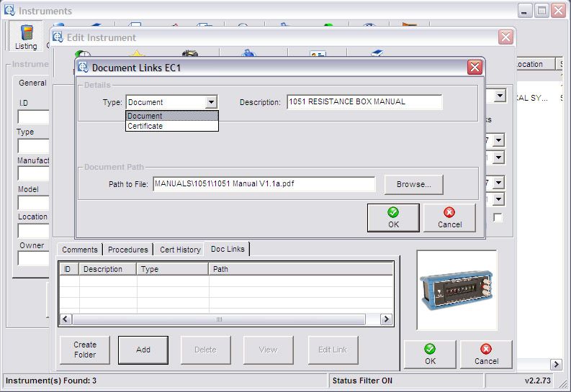Grab the horizontal scrollbar thumb in doc links
This screenshot has height=392, width=571.
coord(219,319)
